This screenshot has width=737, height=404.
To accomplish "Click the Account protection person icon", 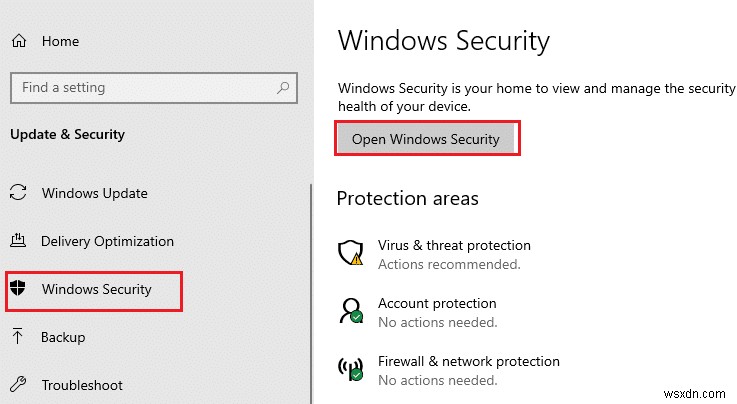I will 351,311.
